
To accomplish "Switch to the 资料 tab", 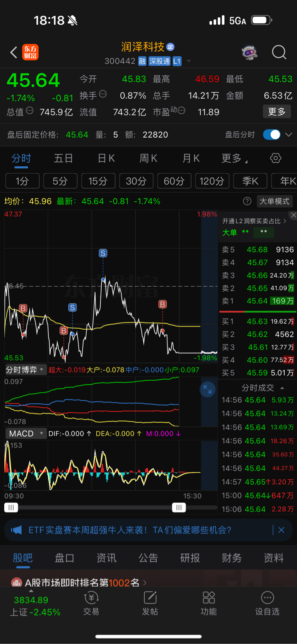I will 273,558.
